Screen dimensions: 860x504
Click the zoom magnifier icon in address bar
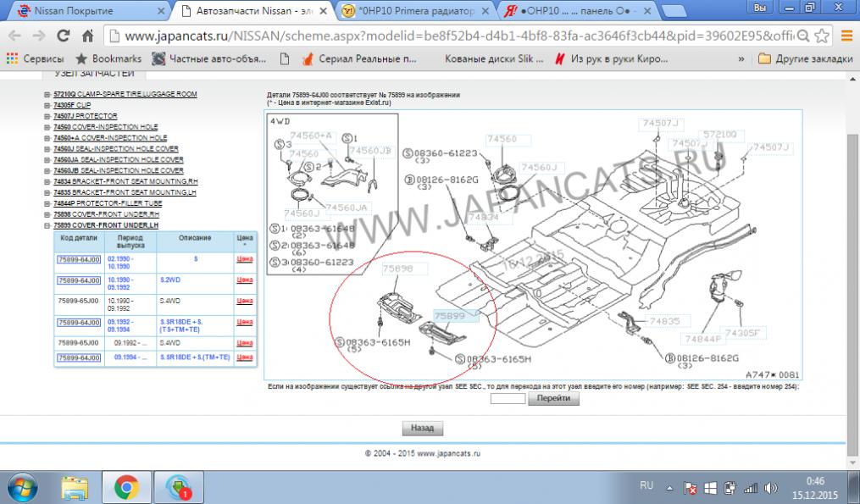(x=803, y=36)
